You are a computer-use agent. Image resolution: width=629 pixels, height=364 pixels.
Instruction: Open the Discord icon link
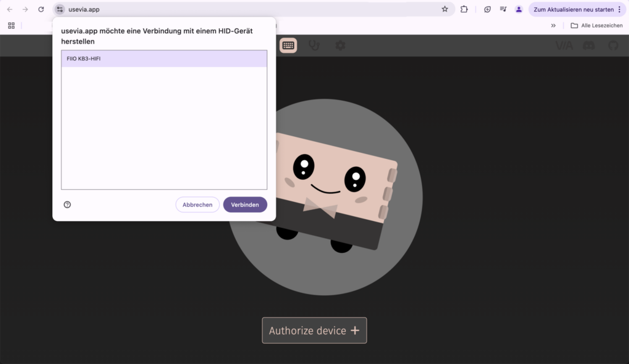[x=588, y=45]
